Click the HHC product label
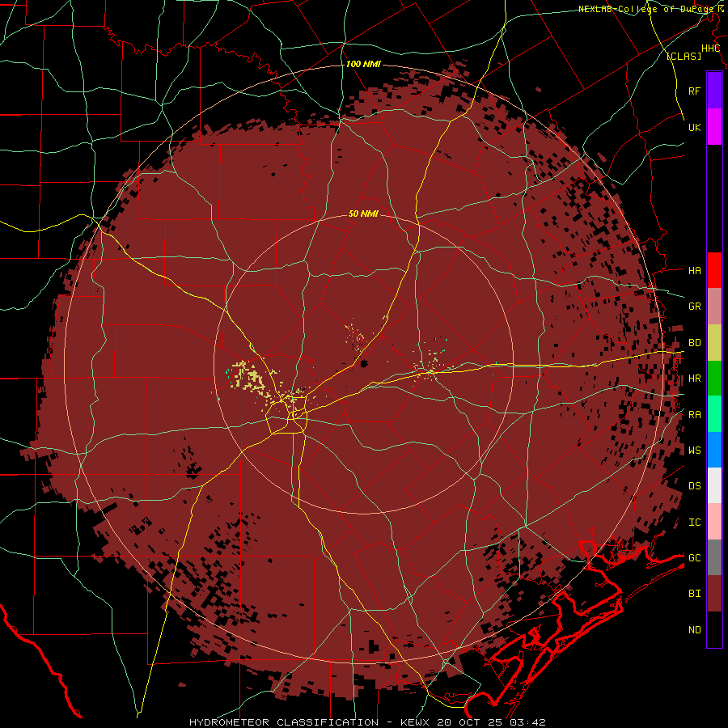Image resolution: width=728 pixels, height=728 pixels. coord(710,49)
